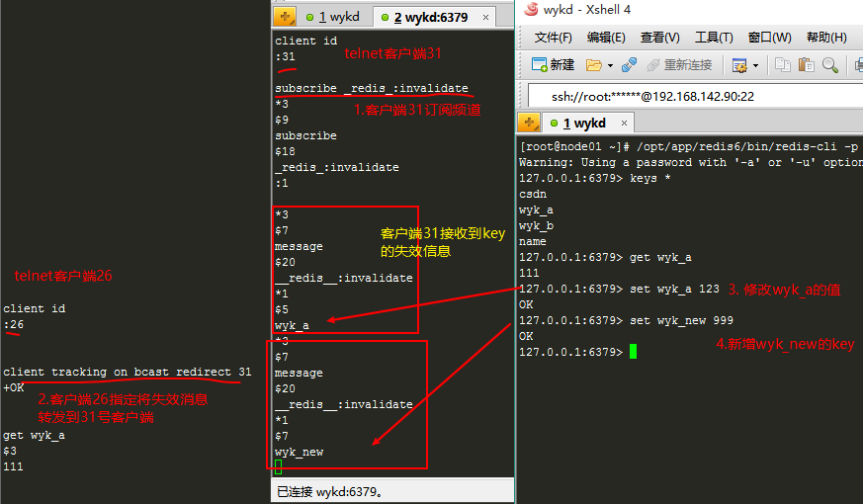The width and height of the screenshot is (863, 504).
Task: Expand the open folder dropdown arrow
Action: point(610,65)
